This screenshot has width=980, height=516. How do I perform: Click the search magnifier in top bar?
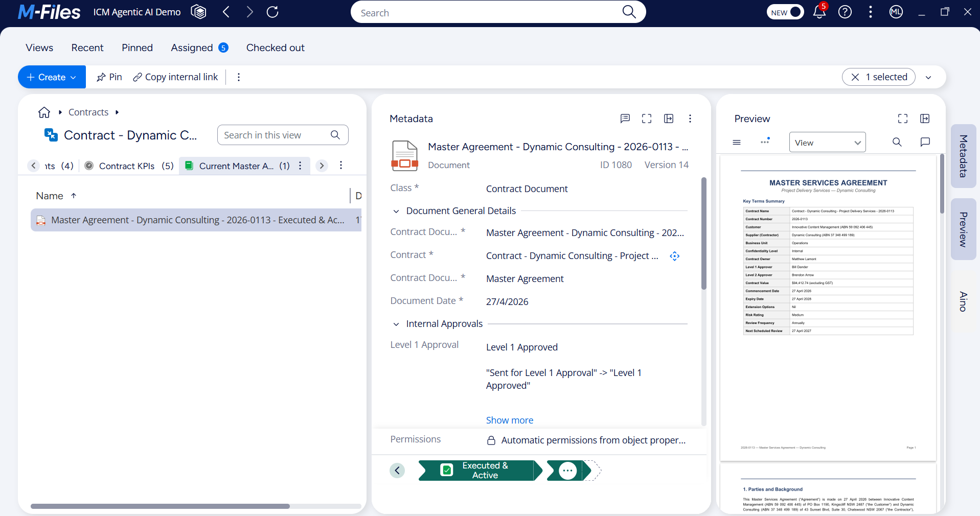pos(629,12)
